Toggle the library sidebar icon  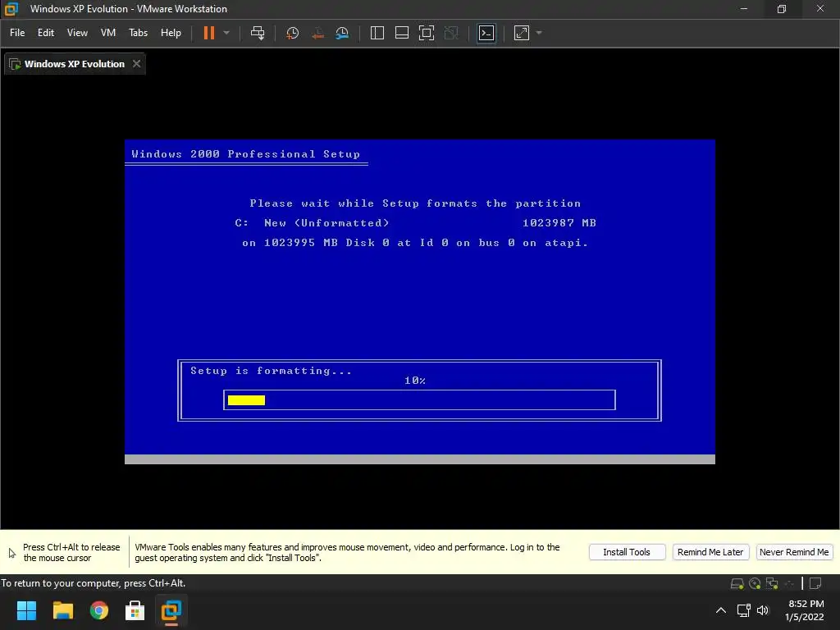(x=377, y=33)
